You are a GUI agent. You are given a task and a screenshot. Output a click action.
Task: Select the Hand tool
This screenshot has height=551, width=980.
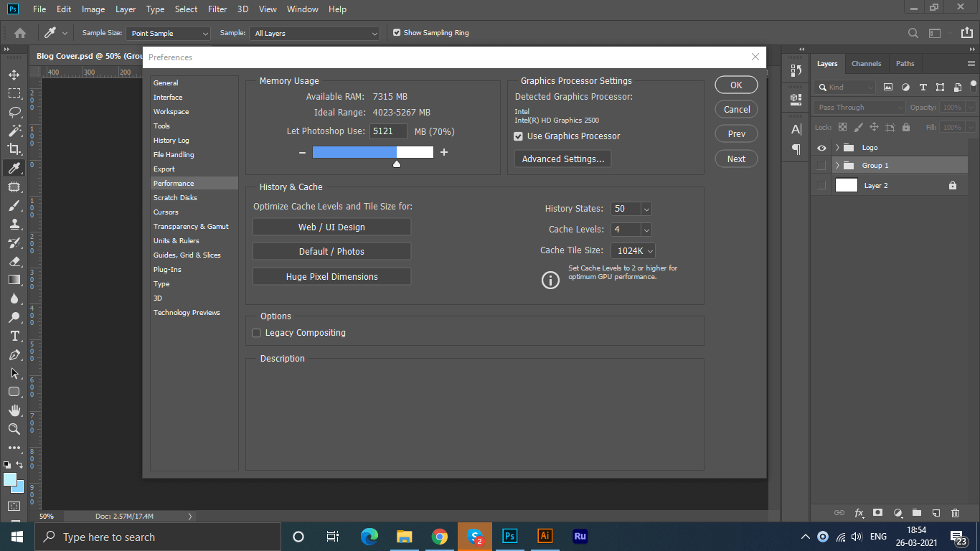click(x=14, y=410)
